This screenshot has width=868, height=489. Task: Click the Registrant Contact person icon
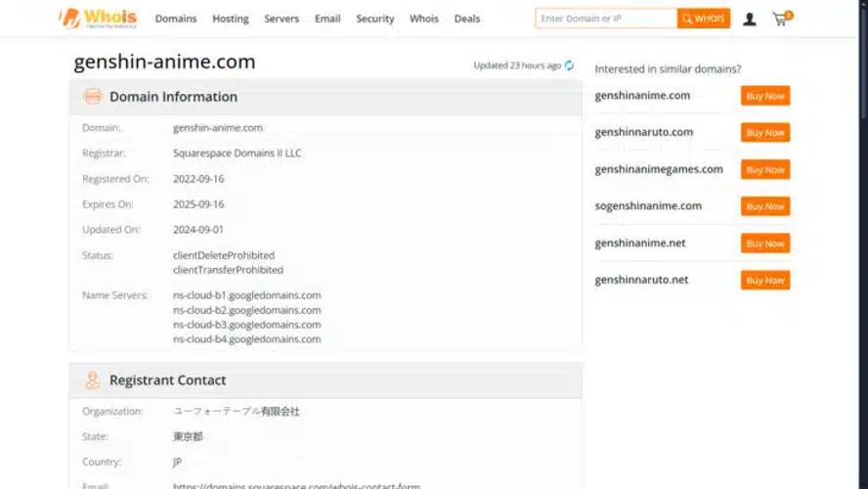(93, 380)
